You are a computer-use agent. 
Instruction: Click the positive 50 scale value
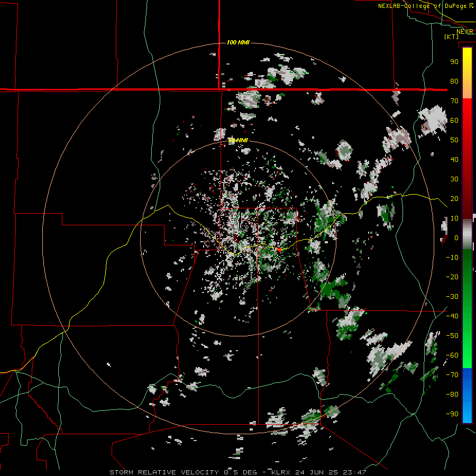tap(454, 140)
